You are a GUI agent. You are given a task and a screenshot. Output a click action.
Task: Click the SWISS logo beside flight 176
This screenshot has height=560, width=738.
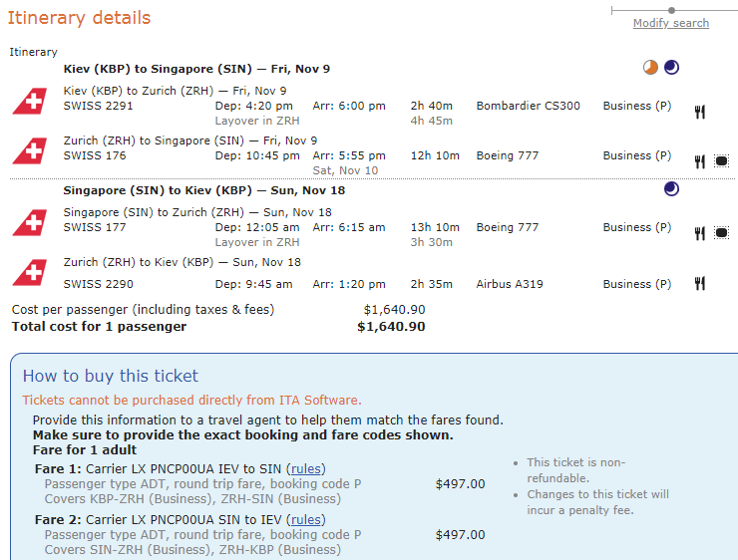point(29,150)
